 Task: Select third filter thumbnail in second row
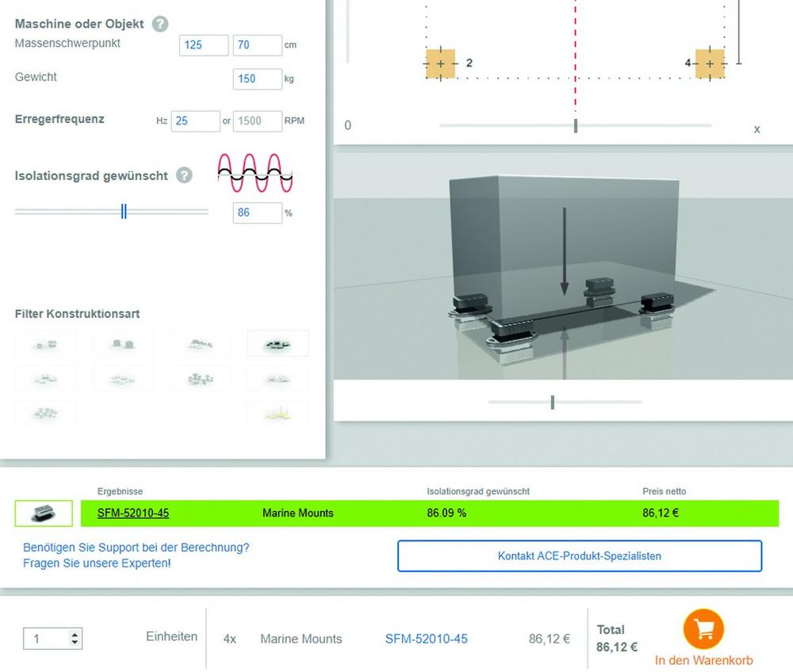click(201, 379)
